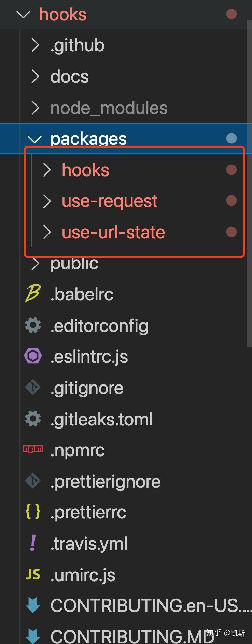Select the node_modules folder

(109, 108)
